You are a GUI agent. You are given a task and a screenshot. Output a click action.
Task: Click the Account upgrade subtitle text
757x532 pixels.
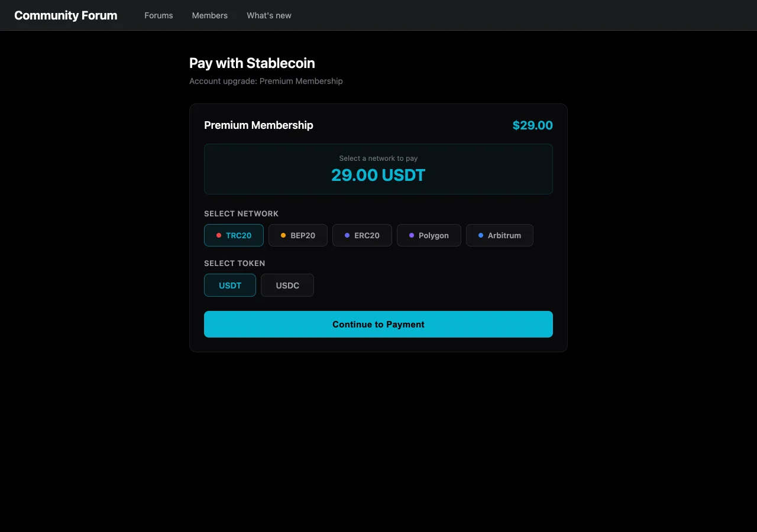click(266, 81)
